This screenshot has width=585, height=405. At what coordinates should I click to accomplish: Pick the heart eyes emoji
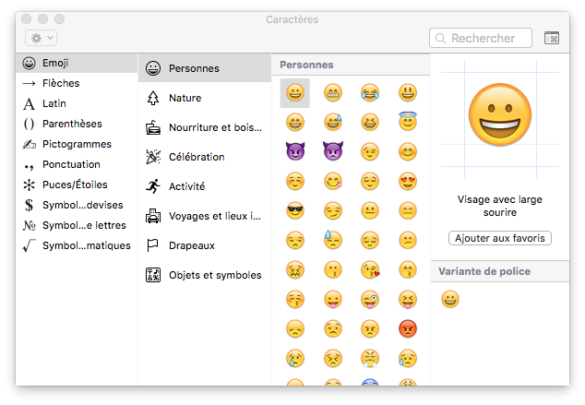[407, 181]
